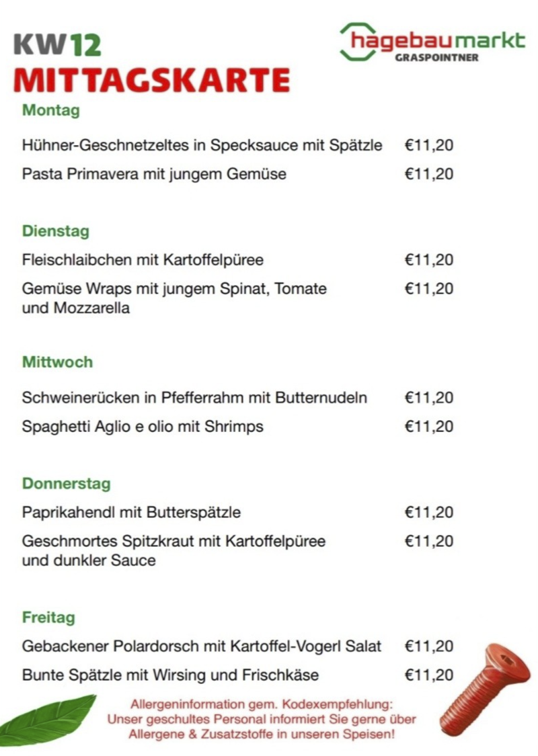Click the price next to Bunte Spätzle
The height and width of the screenshot is (756, 538).
pyautogui.click(x=428, y=675)
